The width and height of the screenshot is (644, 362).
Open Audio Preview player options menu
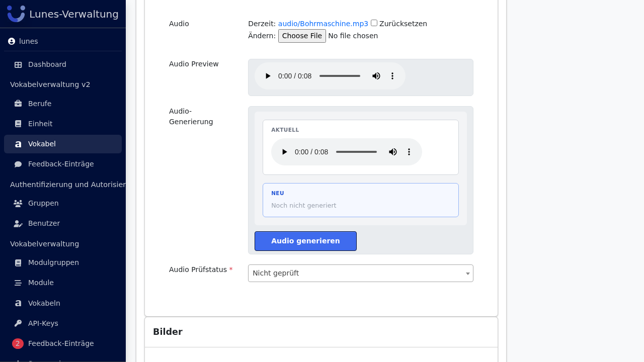coord(392,76)
